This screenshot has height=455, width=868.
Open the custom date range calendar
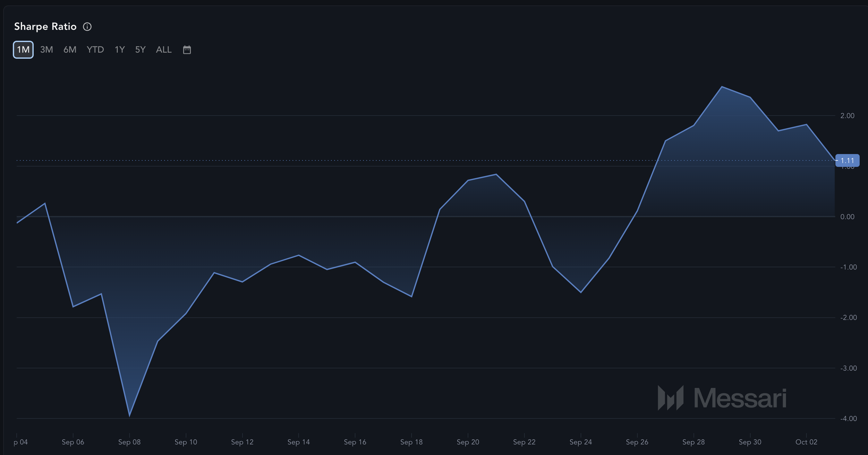[187, 50]
